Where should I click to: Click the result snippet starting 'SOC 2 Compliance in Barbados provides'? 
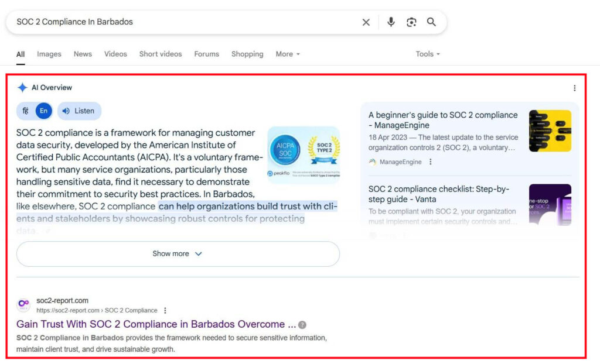click(172, 344)
